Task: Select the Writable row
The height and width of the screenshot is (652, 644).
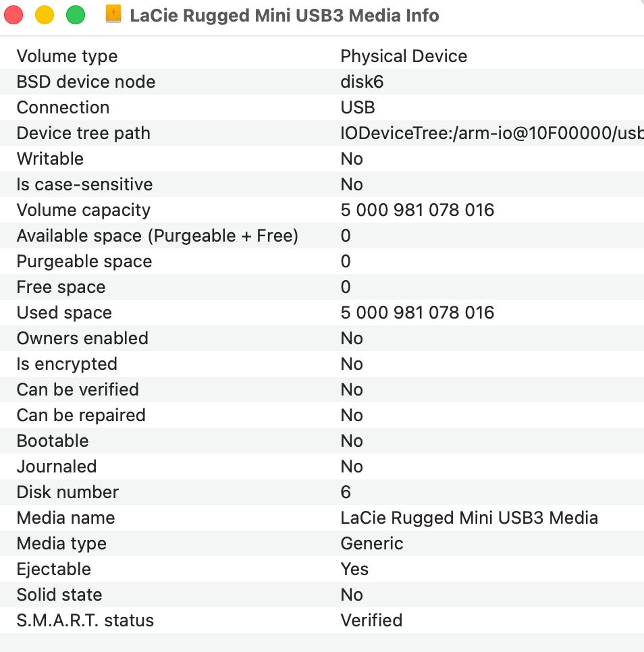Action: [50, 159]
